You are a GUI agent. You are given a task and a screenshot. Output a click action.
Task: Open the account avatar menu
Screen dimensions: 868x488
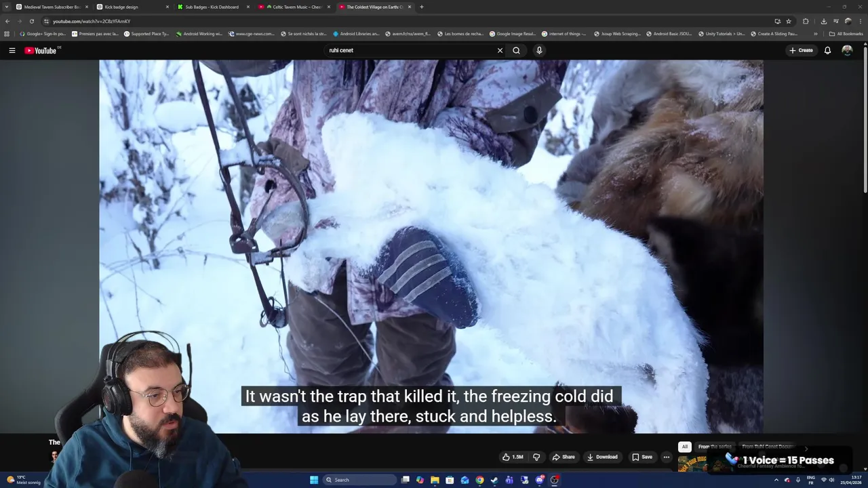point(847,50)
